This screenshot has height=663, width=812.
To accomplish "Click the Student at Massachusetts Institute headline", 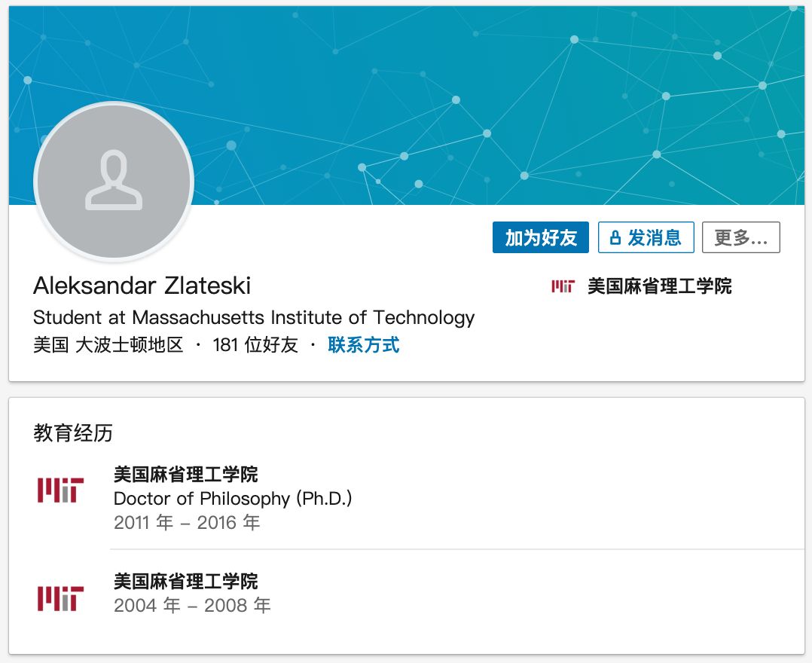I will coord(254,317).
